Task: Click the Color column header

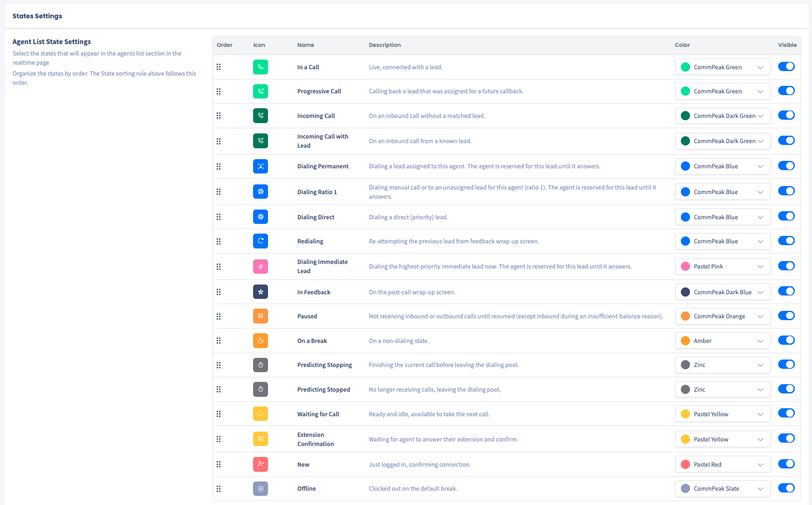Action: click(683, 45)
